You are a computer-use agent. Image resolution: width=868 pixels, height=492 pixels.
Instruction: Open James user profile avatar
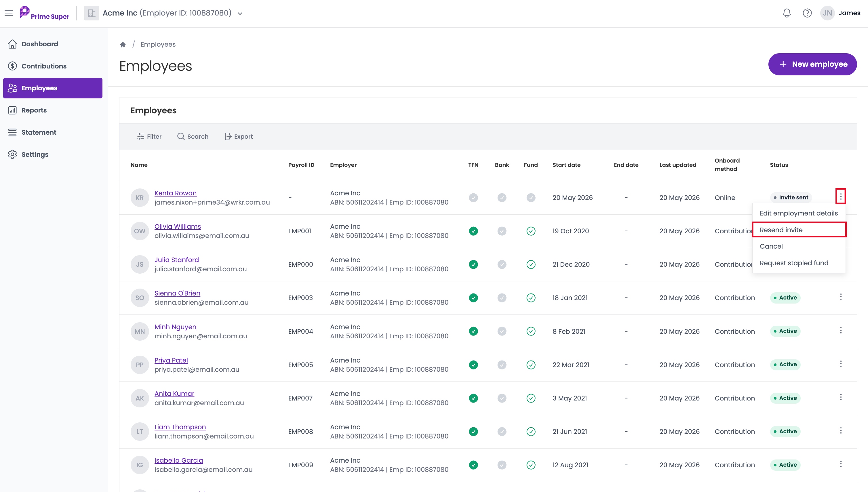[827, 13]
